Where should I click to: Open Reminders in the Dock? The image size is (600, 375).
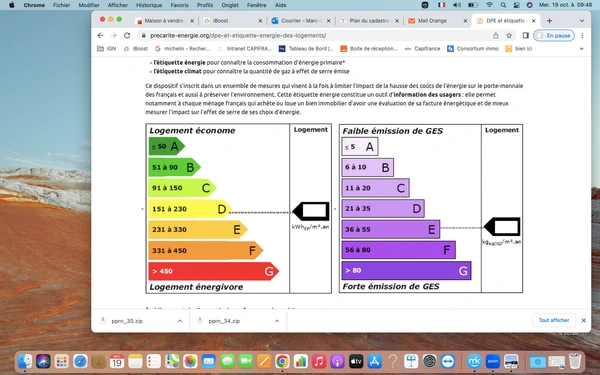click(x=153, y=361)
